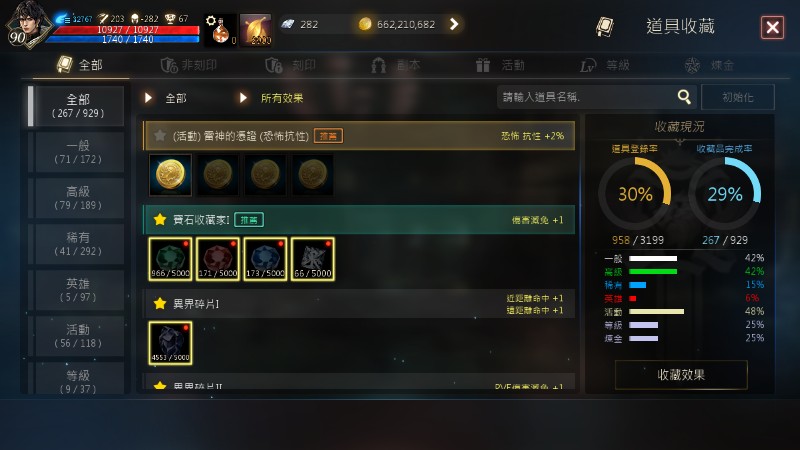Image resolution: width=800 pixels, height=450 pixels.
Task: Open the 稀有 (41/292) side category
Action: 77,244
